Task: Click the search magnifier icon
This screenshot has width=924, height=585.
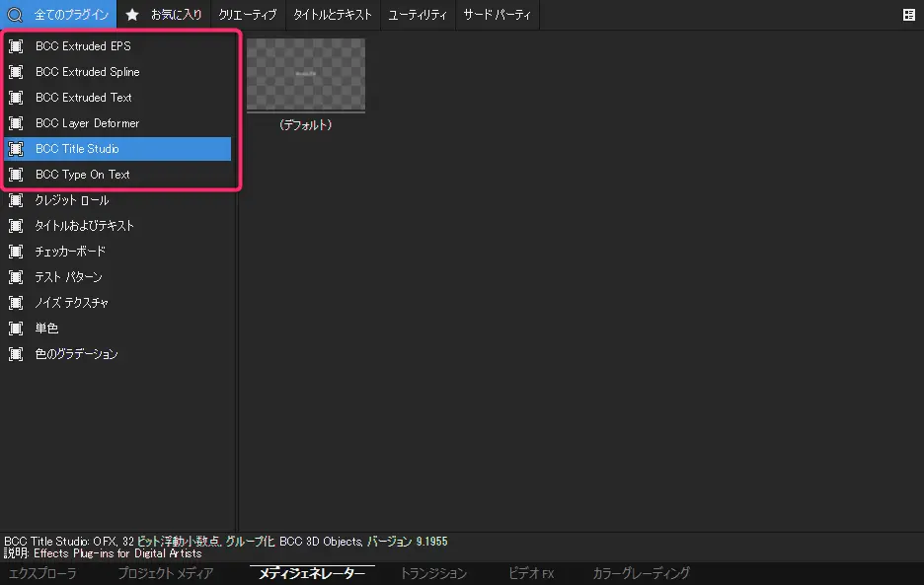Action: 14,15
